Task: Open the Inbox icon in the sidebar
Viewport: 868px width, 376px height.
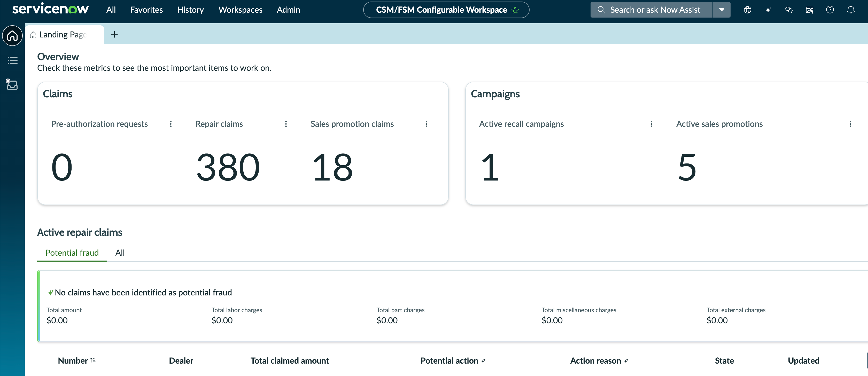Action: tap(12, 84)
